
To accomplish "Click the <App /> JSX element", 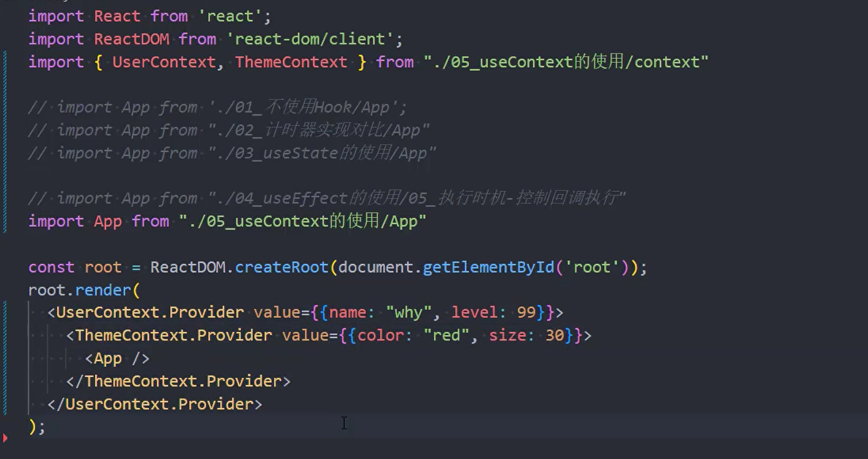I will click(x=117, y=358).
